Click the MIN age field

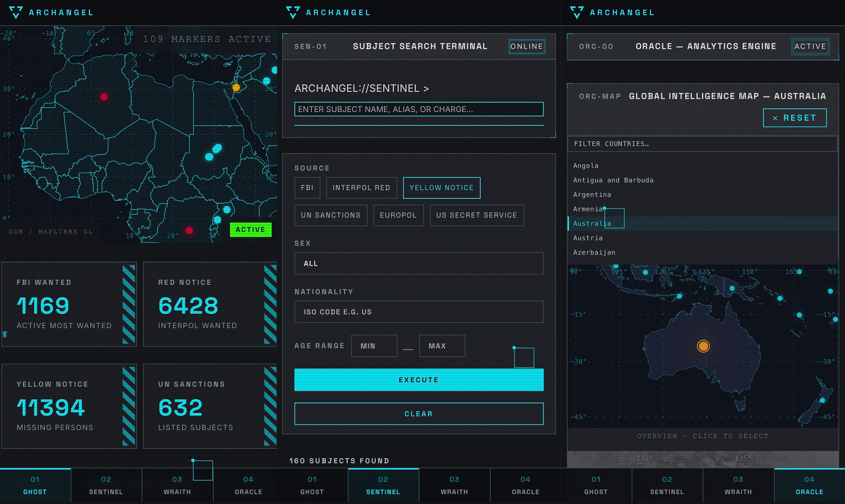coord(374,346)
